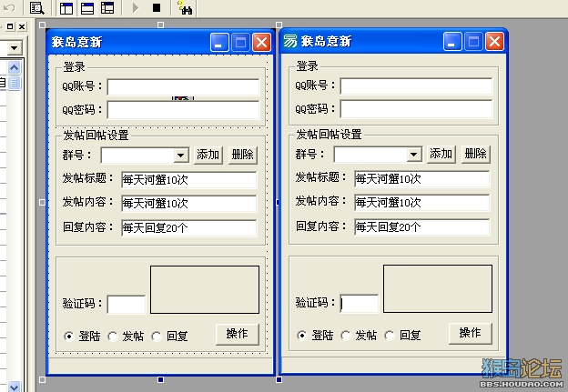568x392 pixels.
Task: Click the faded undo arrow icon
Action: tap(9, 7)
